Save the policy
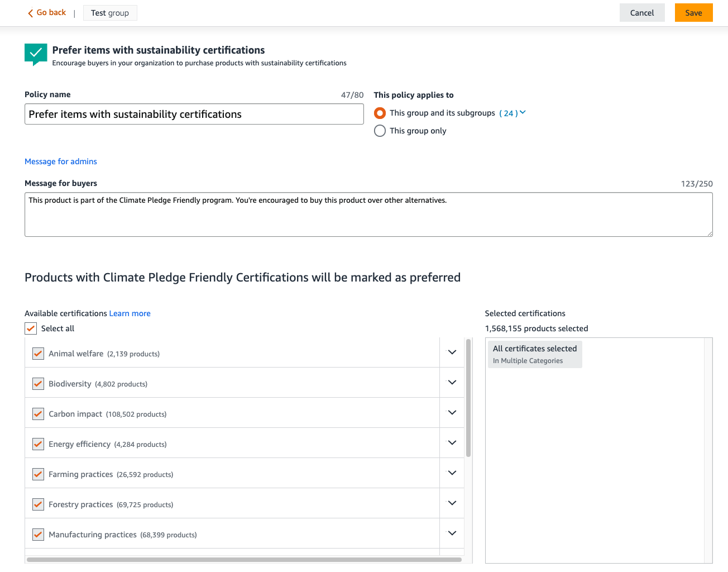 693,13
